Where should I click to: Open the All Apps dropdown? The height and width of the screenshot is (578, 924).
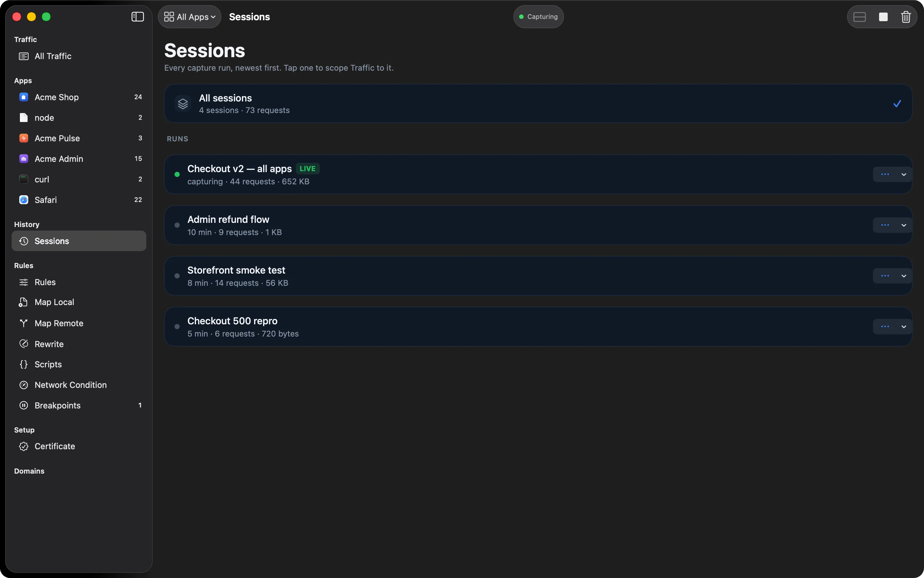[x=190, y=17]
